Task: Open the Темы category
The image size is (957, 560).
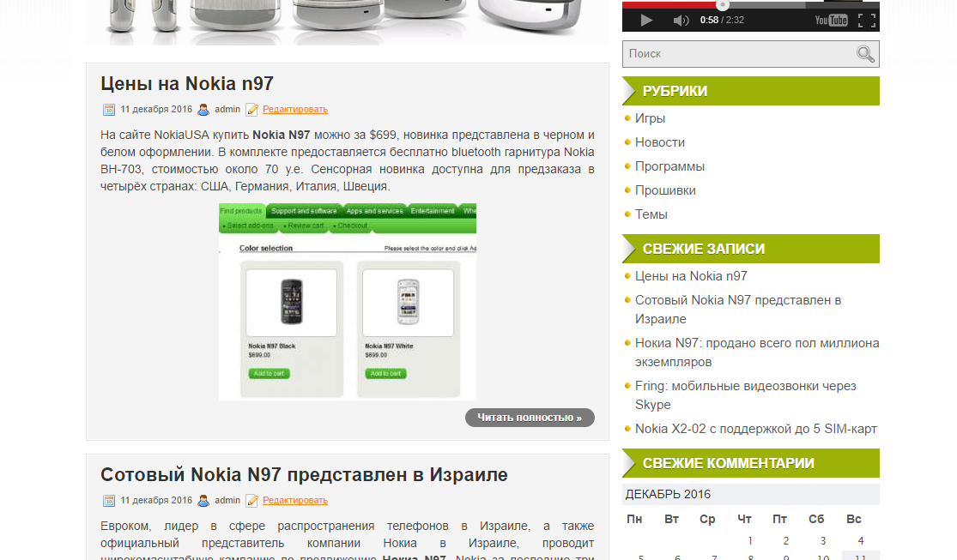Action: pos(651,214)
